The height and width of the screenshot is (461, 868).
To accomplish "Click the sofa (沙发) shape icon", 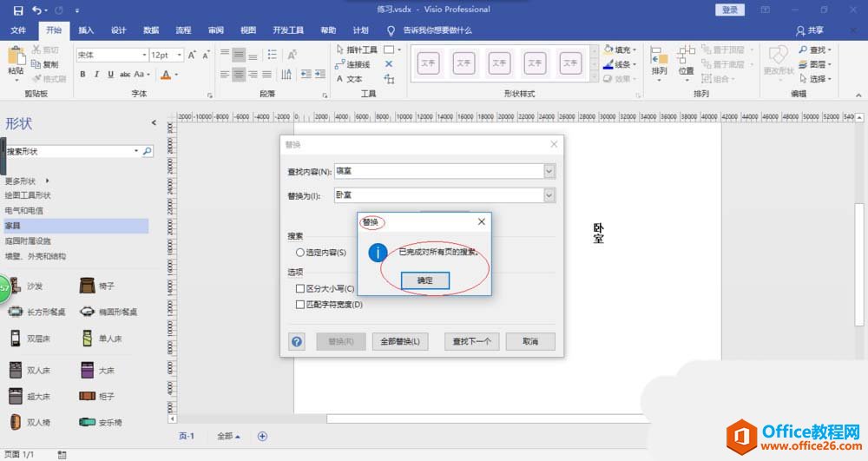I will pos(16,286).
